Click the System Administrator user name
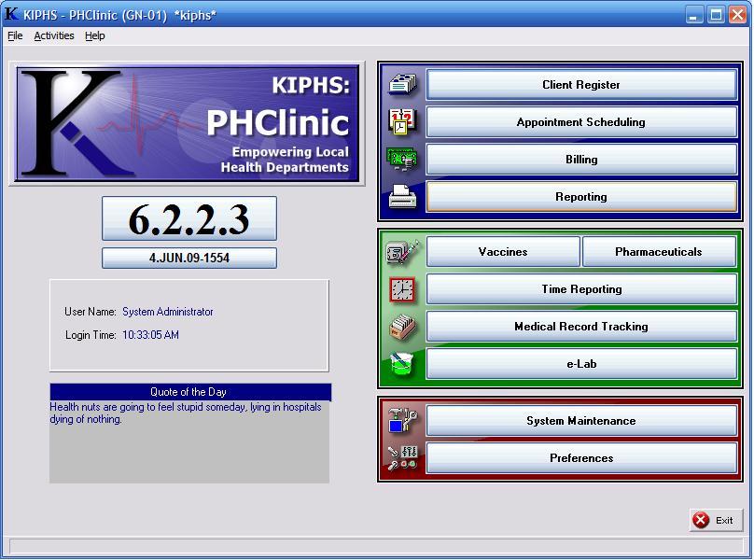754x560 pixels. click(167, 312)
